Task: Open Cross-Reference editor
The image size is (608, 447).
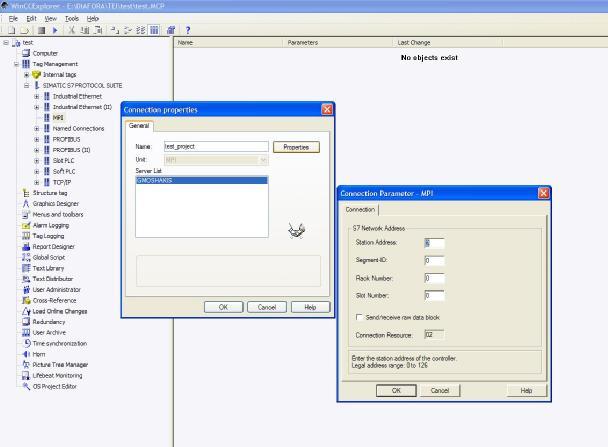Action: (x=54, y=300)
